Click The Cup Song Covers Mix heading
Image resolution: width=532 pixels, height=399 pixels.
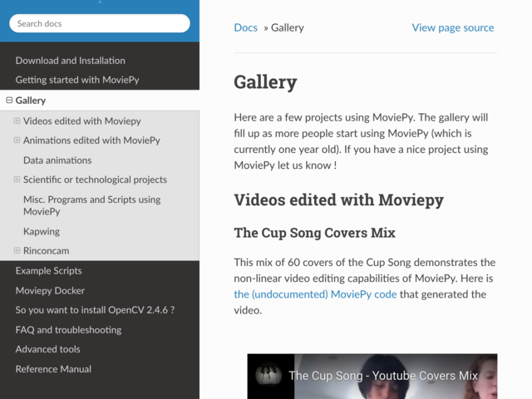[314, 233]
